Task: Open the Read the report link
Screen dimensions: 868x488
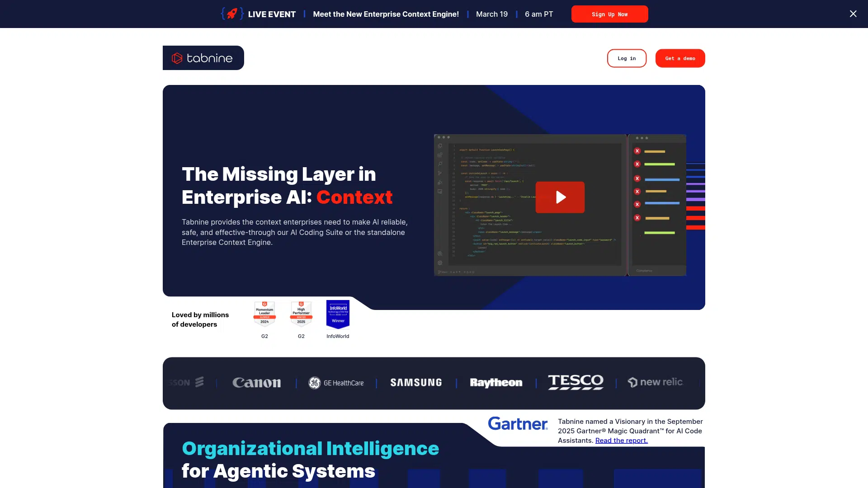Action: (x=621, y=441)
